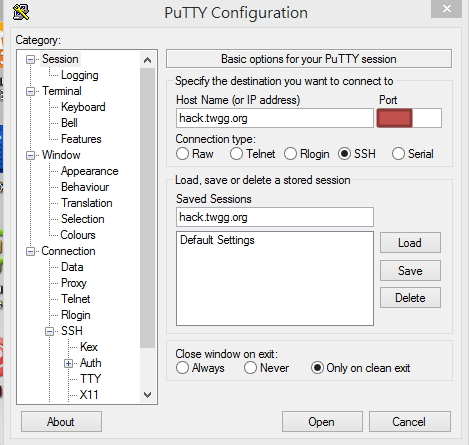Click the Open button
Screen dimensions: 469x445
[322, 422]
